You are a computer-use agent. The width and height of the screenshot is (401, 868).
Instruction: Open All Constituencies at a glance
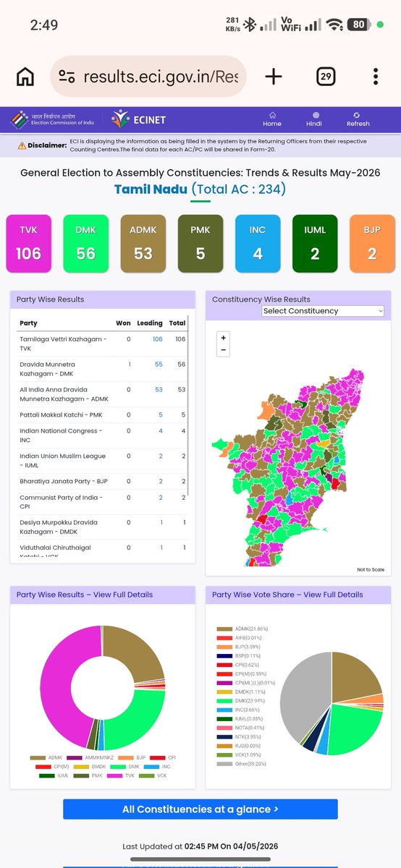(x=200, y=809)
